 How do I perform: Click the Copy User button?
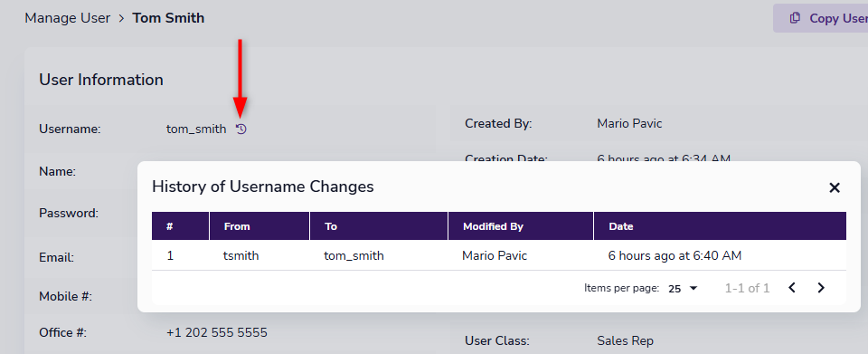(820, 18)
